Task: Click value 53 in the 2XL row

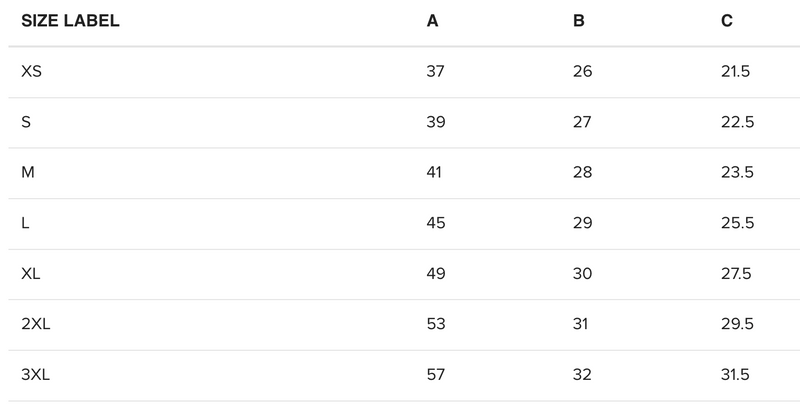Action: click(436, 324)
